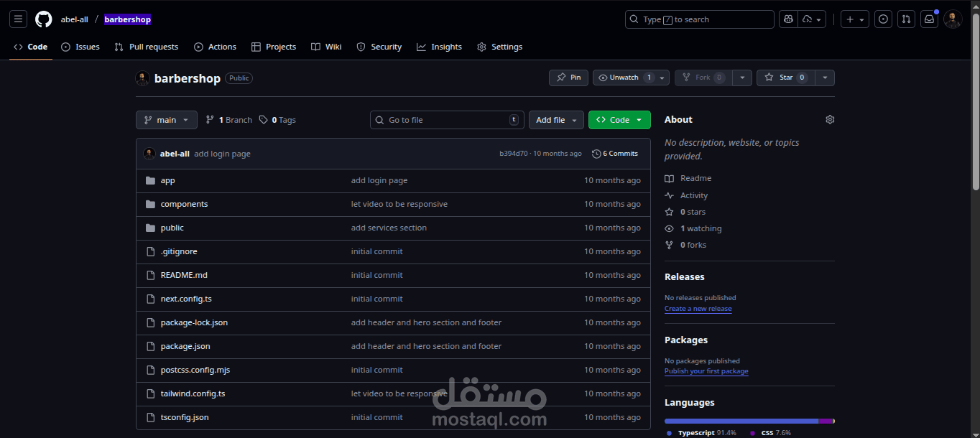Open pull requests icon in top header
Viewport: 980px width, 438px height.
907,19
